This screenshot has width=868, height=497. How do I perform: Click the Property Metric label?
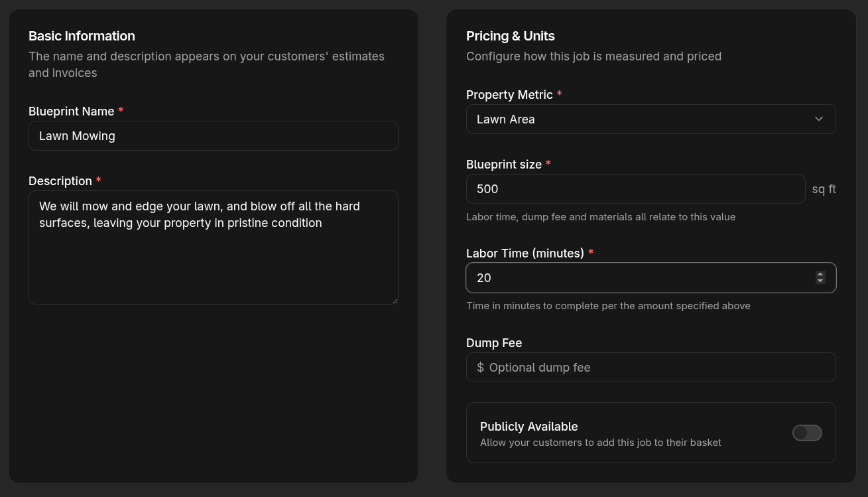tap(509, 95)
